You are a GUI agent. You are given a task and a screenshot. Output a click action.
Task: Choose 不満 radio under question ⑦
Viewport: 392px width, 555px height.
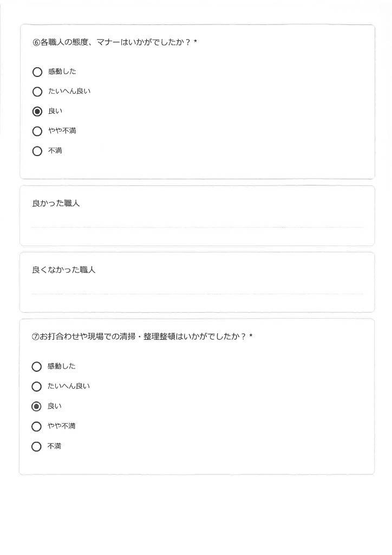pos(36,447)
